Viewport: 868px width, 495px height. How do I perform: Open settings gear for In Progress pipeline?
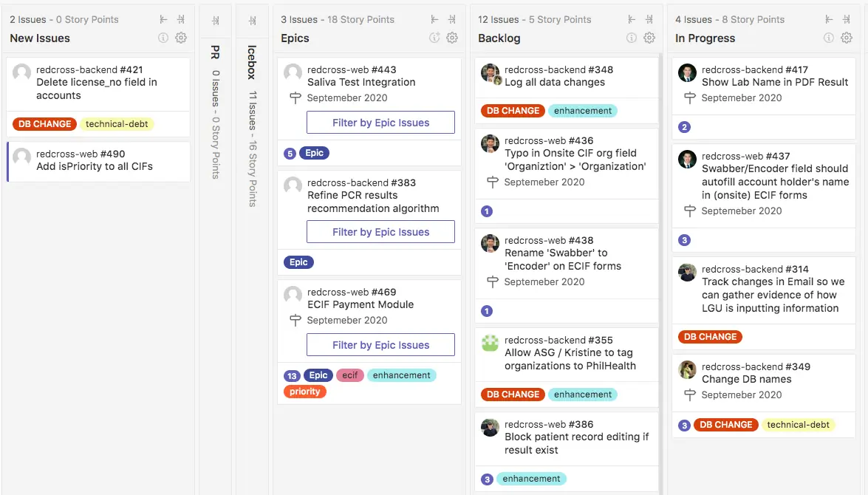(x=847, y=38)
